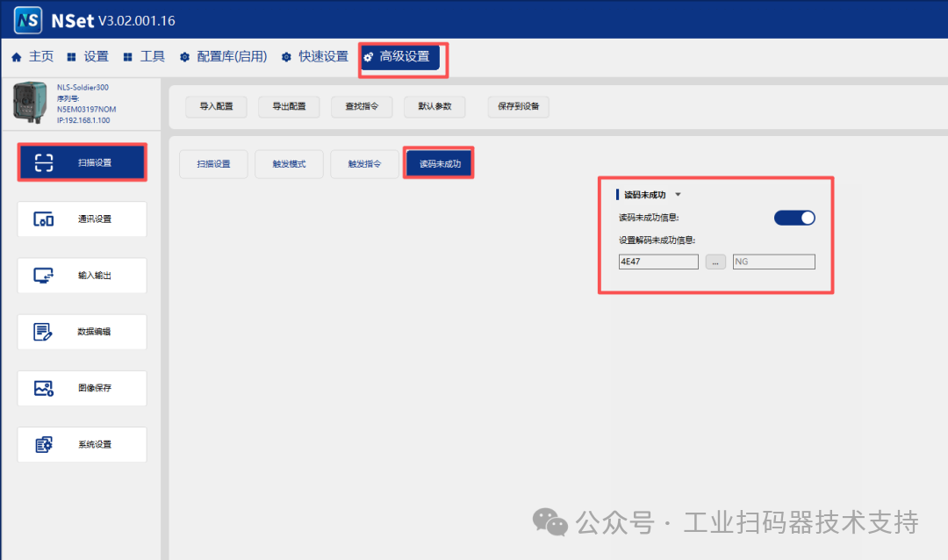The image size is (948, 560).
Task: Click 默认参数 button
Action: (x=434, y=106)
